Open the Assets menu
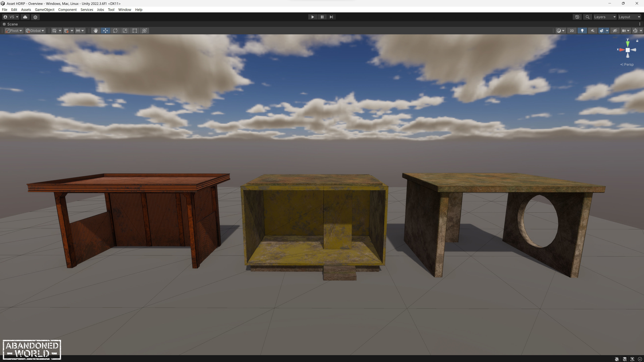Screen dimensions: 644x362 26,10
